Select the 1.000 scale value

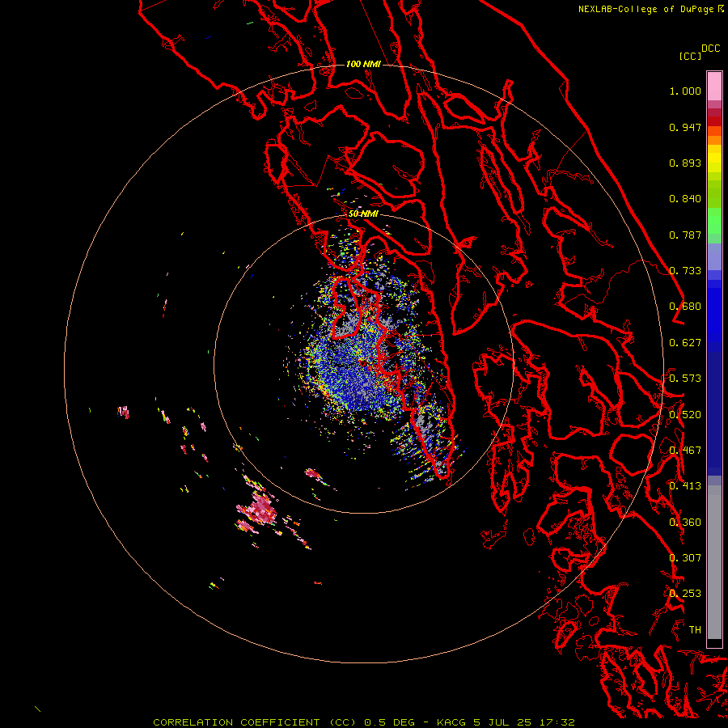pyautogui.click(x=685, y=91)
